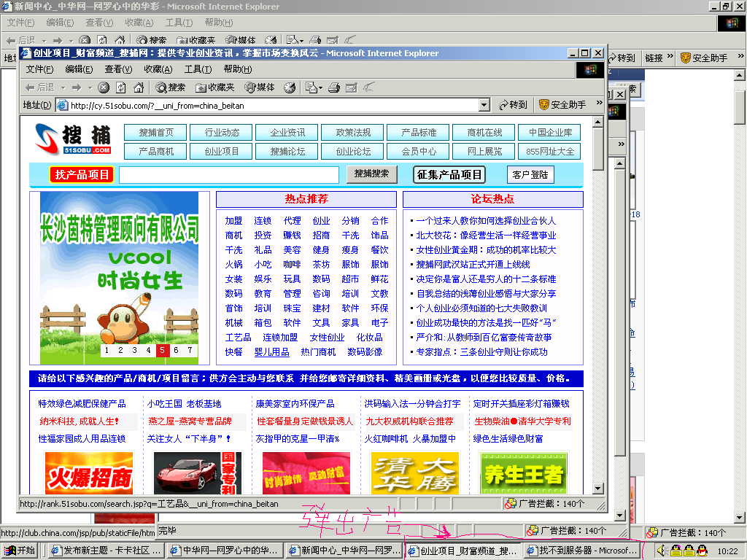Screen dimensions: 747x560
Task: Click the 婴儿用品 keyword link
Action: (271, 352)
